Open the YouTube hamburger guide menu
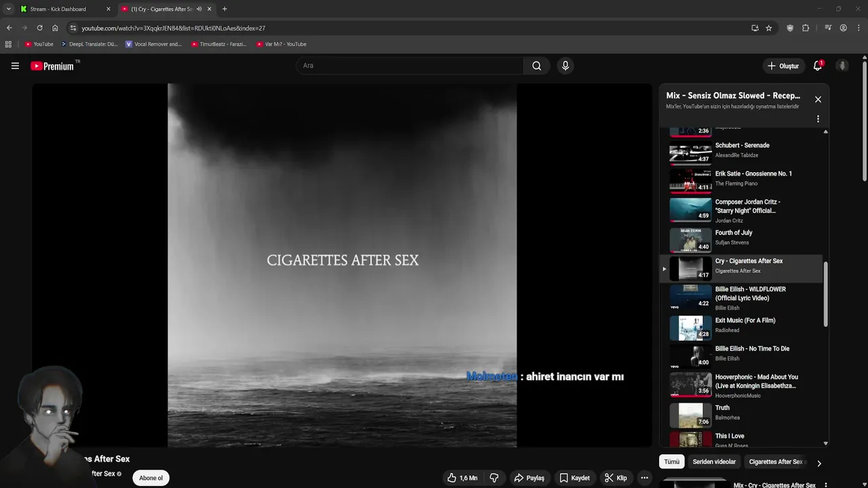 click(15, 66)
